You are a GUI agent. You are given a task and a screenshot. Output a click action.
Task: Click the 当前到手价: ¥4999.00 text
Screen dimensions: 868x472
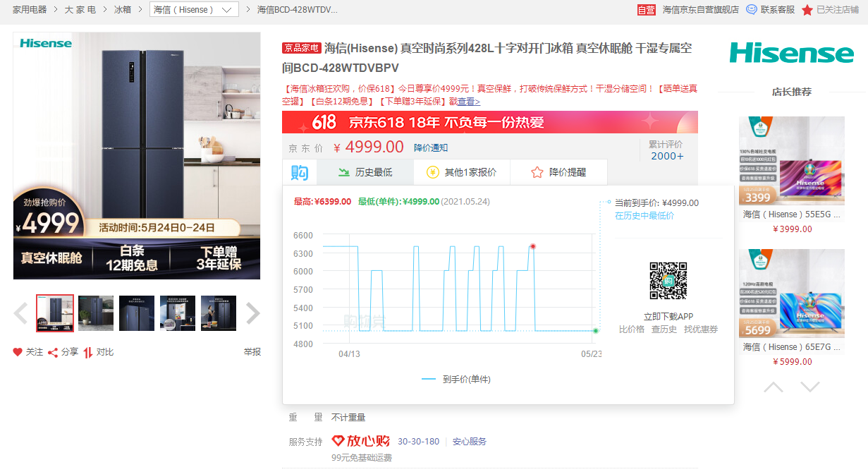tap(656, 202)
